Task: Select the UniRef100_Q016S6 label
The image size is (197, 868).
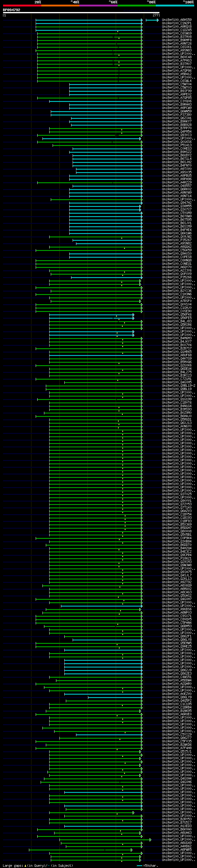Action: pyautogui.click(x=177, y=142)
